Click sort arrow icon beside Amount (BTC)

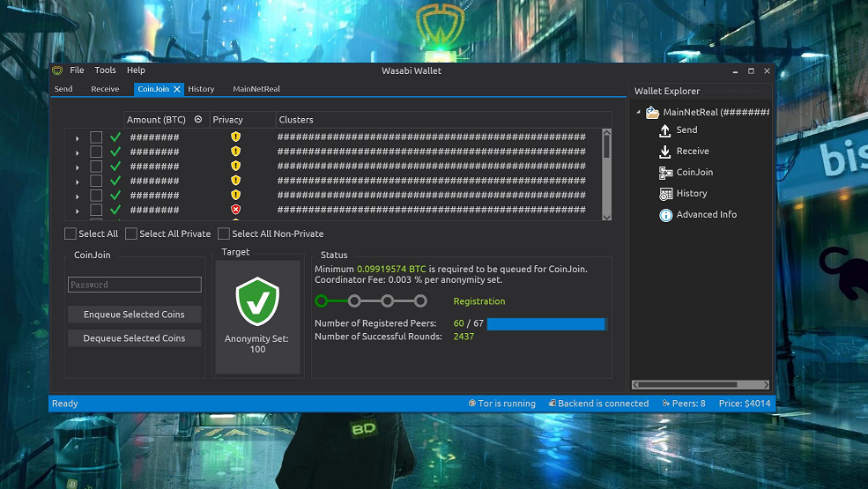pos(198,119)
